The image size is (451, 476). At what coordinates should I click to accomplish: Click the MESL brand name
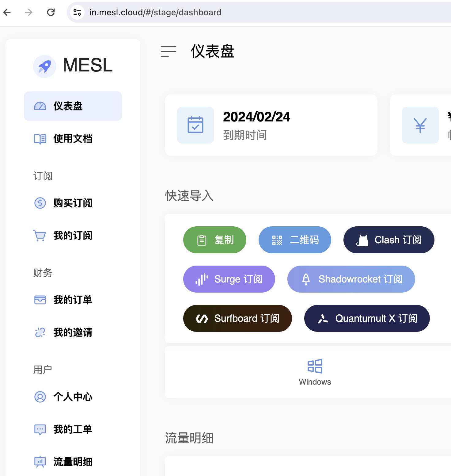pos(88,65)
